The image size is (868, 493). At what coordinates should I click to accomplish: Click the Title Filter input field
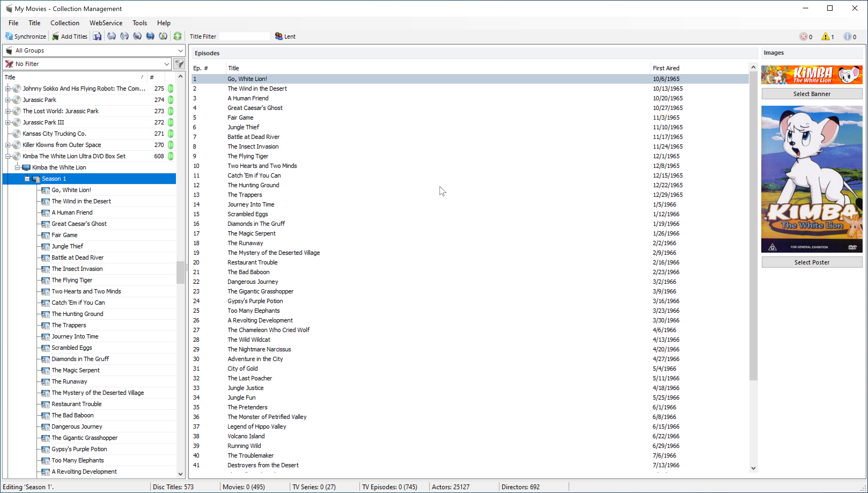(x=244, y=36)
